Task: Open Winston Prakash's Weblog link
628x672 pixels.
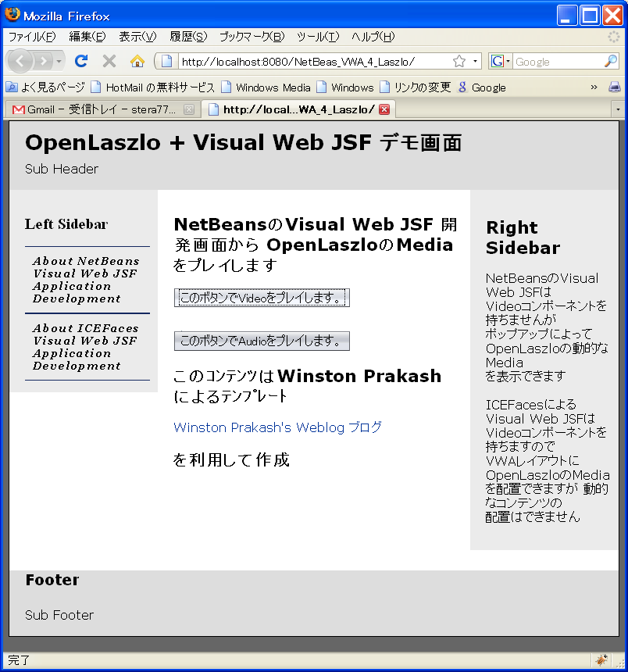Action: (277, 427)
